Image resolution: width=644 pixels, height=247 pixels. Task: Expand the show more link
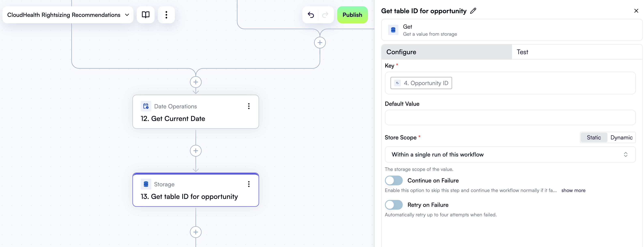coord(574,190)
